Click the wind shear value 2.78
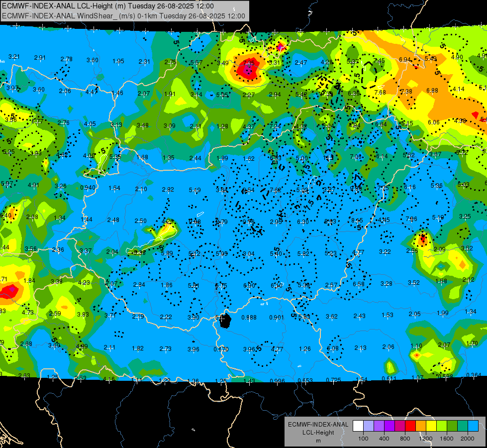Viewport: 487px width, 448px height. pyautogui.click(x=67, y=59)
